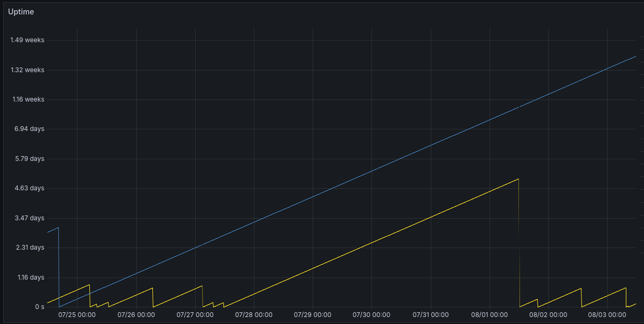
Task: Click the 07/26 00:00 time axis label
Action: 136,315
